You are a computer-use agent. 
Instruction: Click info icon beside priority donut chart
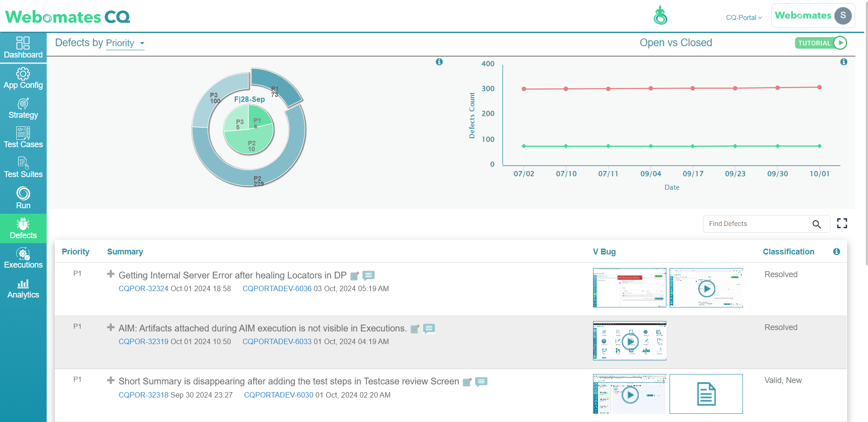pos(439,62)
